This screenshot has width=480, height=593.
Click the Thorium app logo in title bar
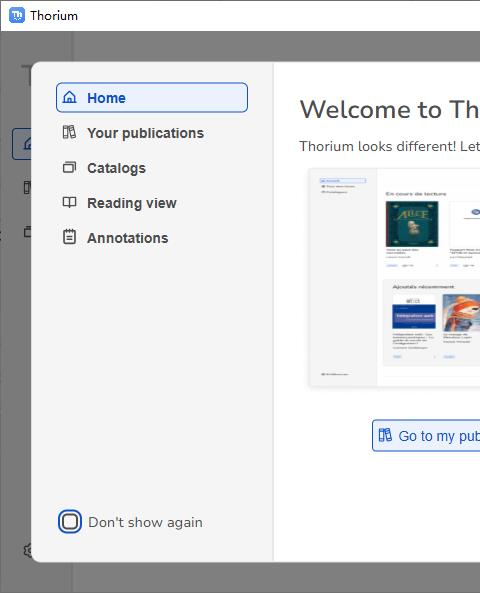coord(17,15)
